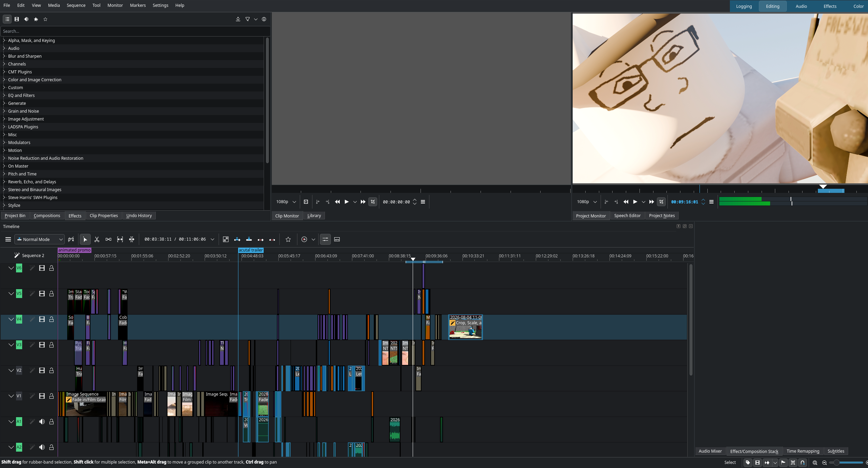Click the subtitle tool icon in timeline toolbar

coord(337,240)
